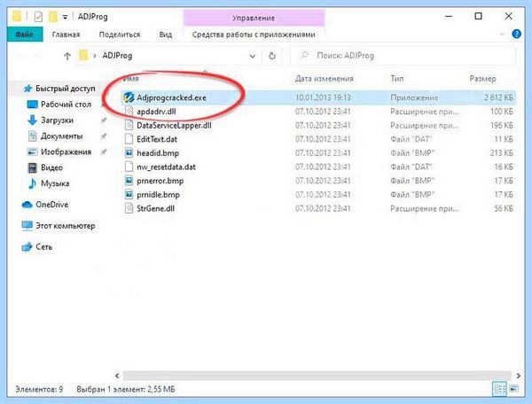The width and height of the screenshot is (532, 404).
Task: Switch to the Вид ribbon tab
Action: [x=166, y=35]
